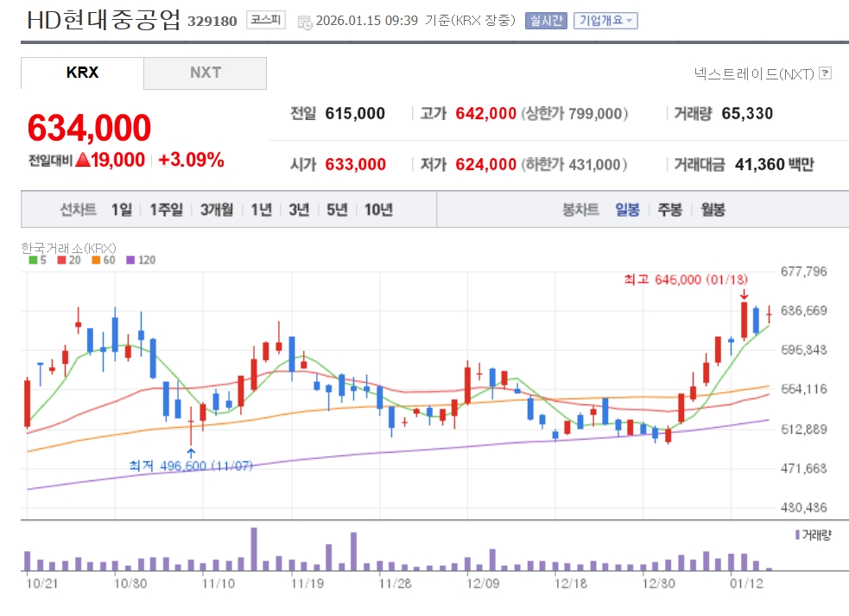
Task: Select the 3년 line chart period
Action: point(299,210)
